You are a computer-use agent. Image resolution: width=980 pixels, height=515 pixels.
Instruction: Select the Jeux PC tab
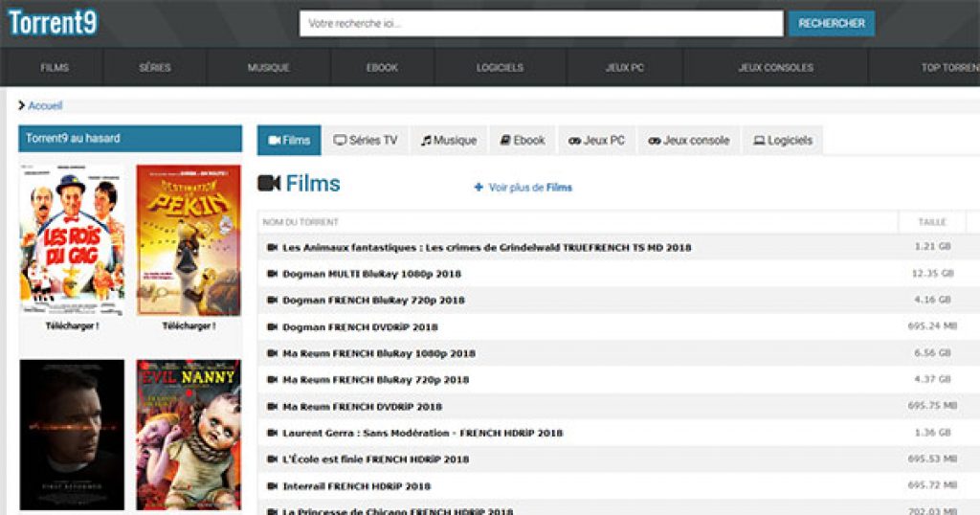(x=597, y=140)
